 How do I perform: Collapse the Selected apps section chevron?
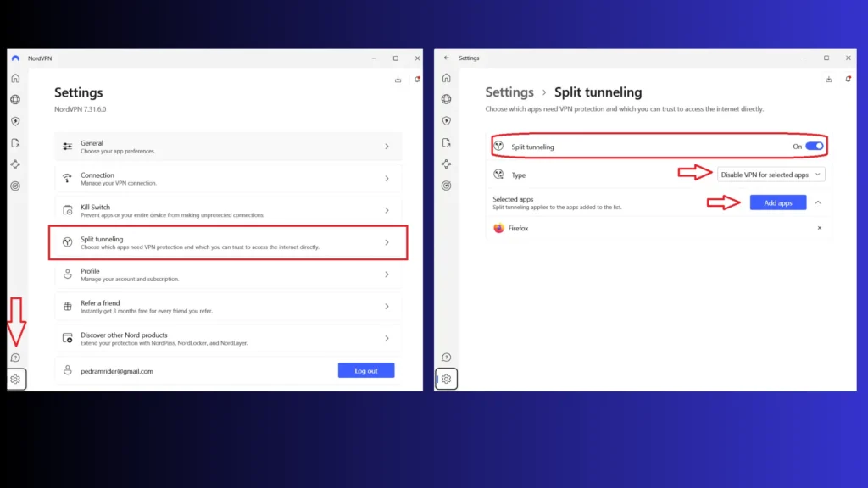818,202
